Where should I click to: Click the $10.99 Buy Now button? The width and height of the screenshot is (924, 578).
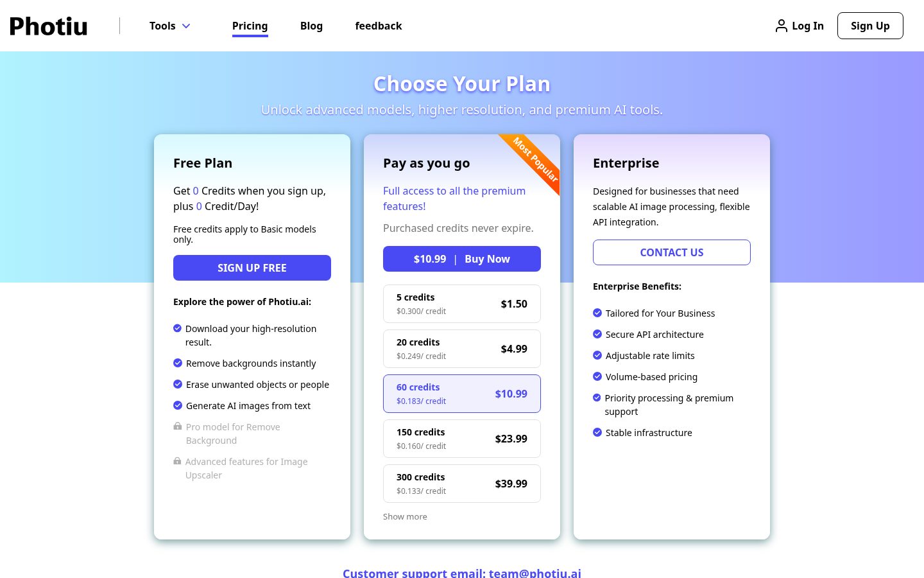tap(462, 259)
